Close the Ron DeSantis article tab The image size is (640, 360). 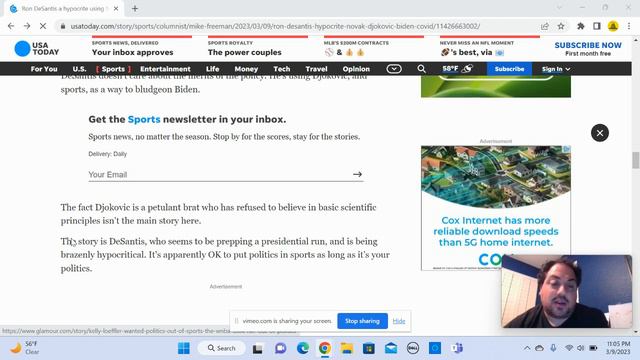116,9
